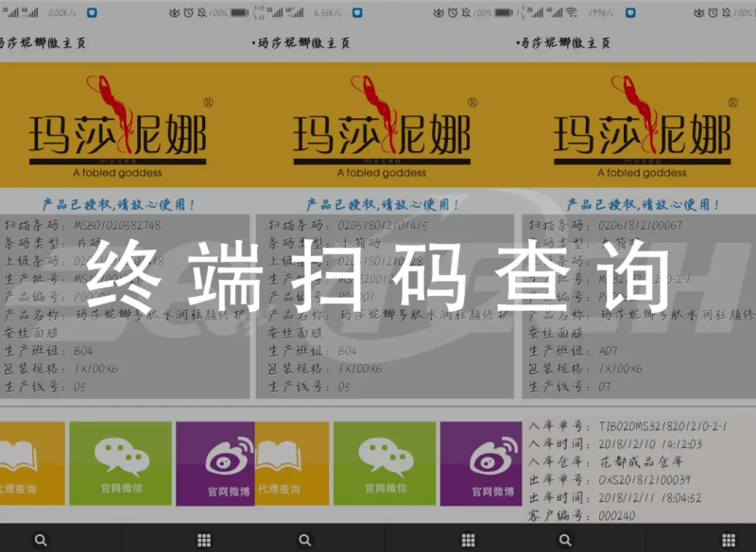The height and width of the screenshot is (552, 756).
Task: Tap the search icon in the right phone screen's bottom bar
Action: [x=565, y=540]
